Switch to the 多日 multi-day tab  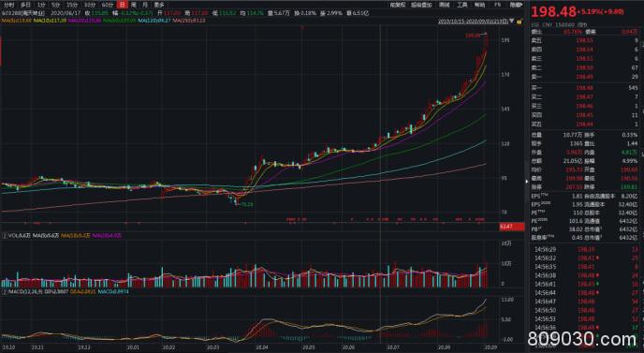pos(25,5)
